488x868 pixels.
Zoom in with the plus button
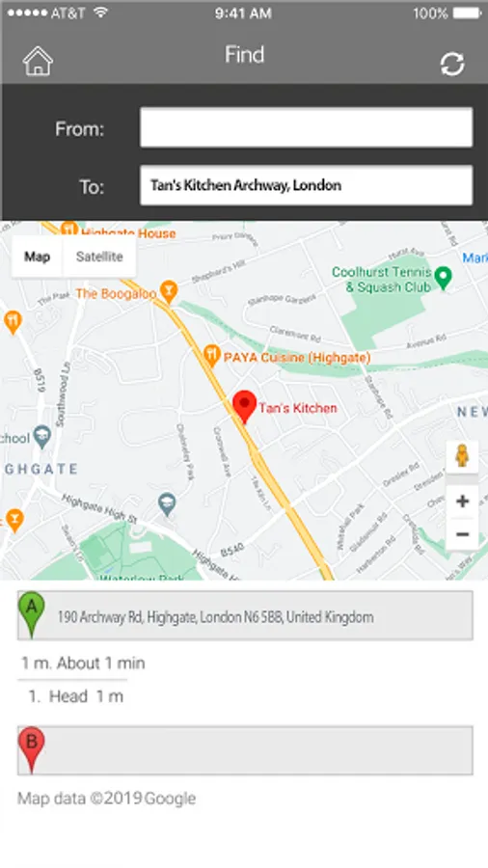(462, 501)
